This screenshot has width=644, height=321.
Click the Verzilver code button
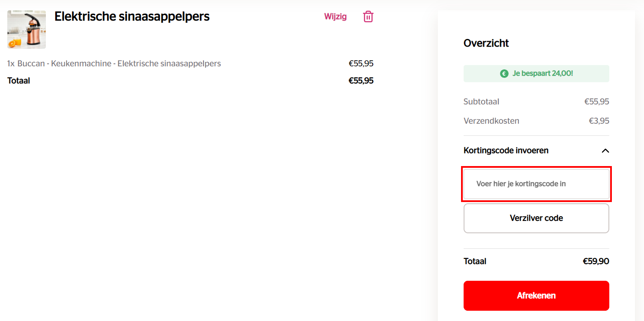[536, 218]
